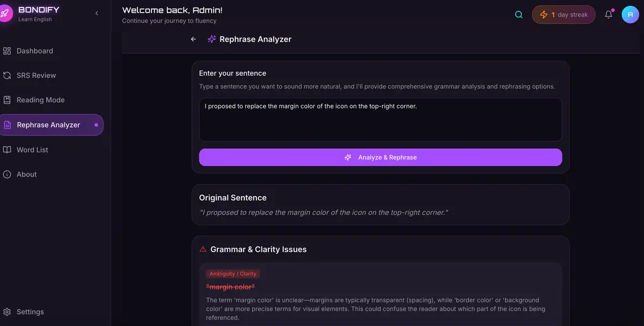Open Settings via the gear icon
This screenshot has height=326, width=644.
click(7, 312)
